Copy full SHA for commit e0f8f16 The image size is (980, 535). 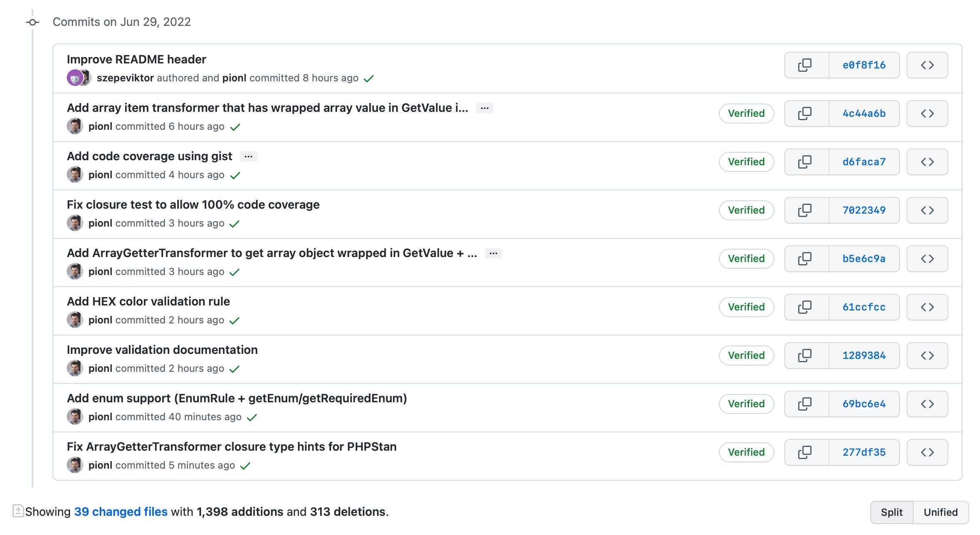coord(806,65)
